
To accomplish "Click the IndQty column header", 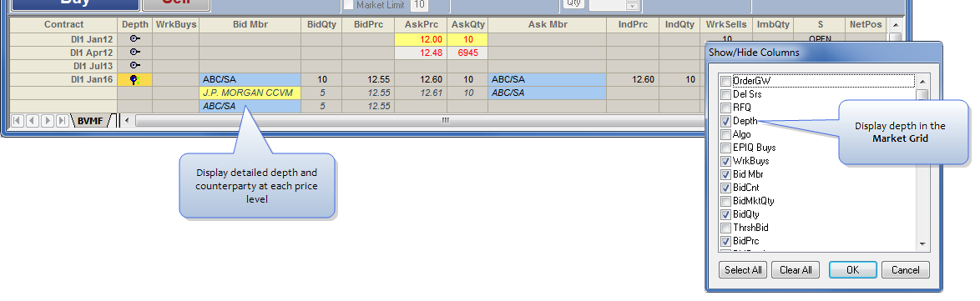I will 679,25.
